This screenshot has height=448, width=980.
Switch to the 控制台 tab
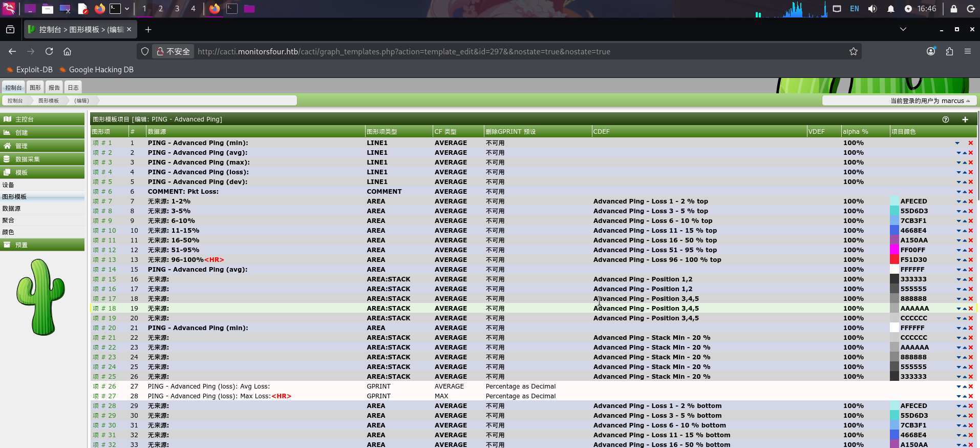coord(13,88)
